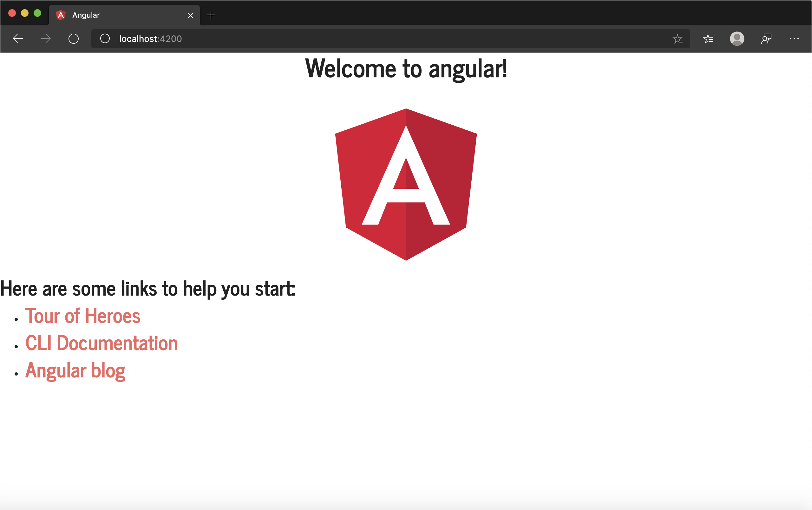812x510 pixels.
Task: Click the feedback icon in toolbar
Action: [766, 39]
